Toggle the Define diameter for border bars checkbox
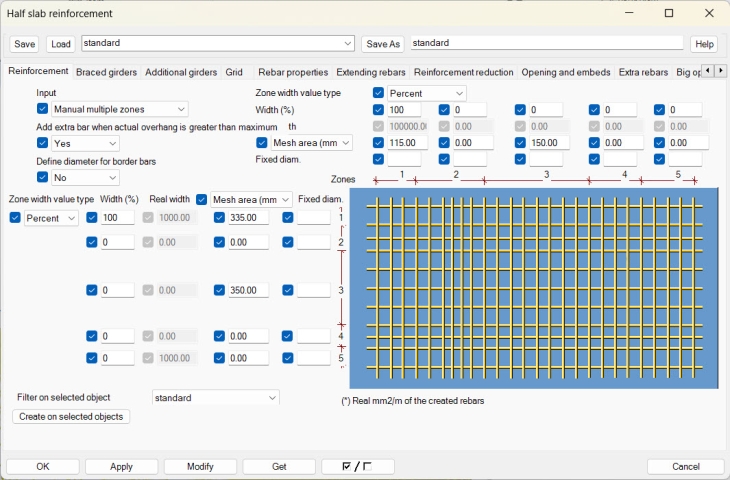The width and height of the screenshot is (730, 480). coord(43,177)
